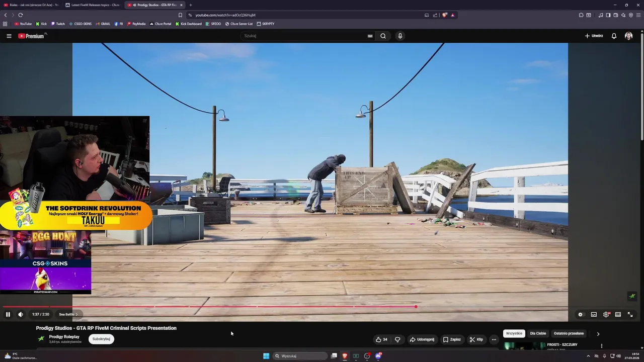Open the Cfx.re Portal bookmark
The width and height of the screenshot is (644, 362).
click(160, 24)
